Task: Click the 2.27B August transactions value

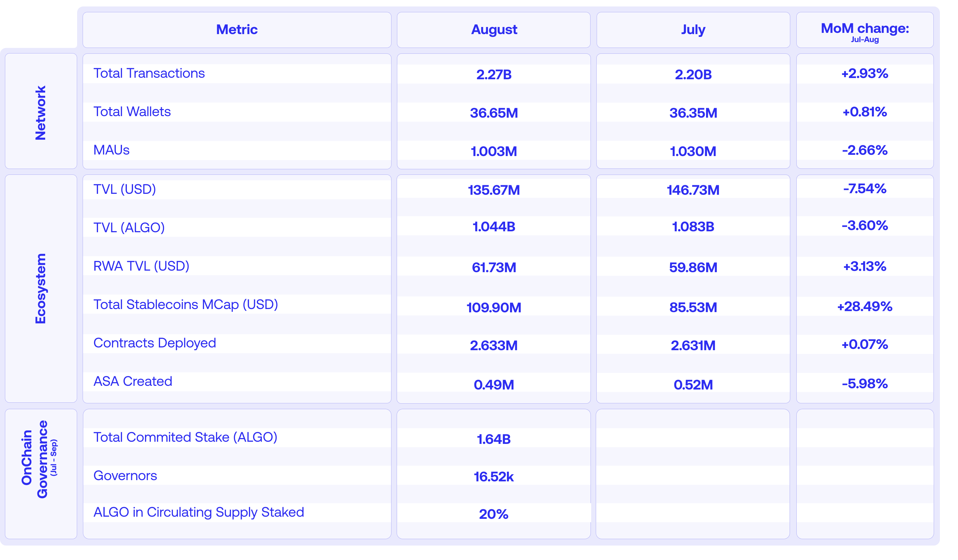Action: click(493, 75)
